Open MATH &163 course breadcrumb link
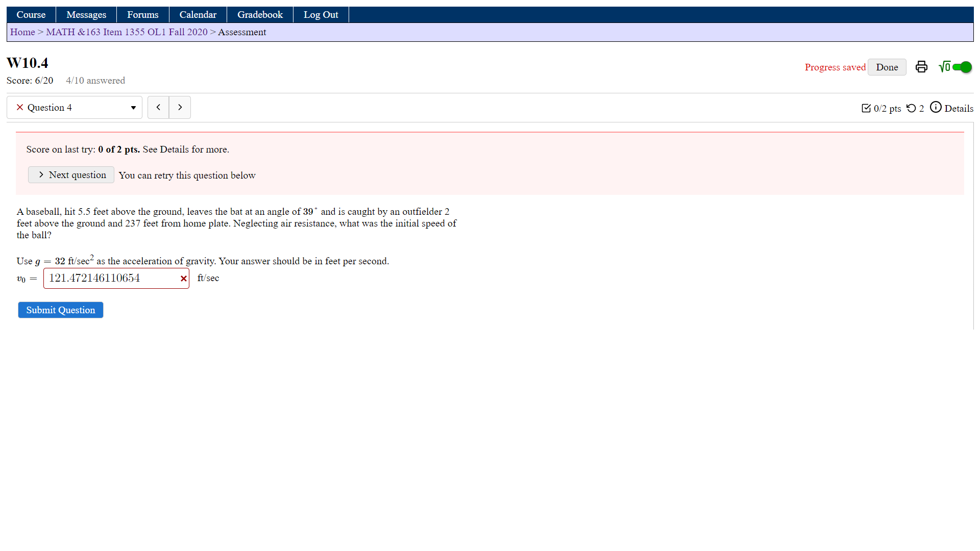Screen dimensions: 980x551 pyautogui.click(x=127, y=32)
